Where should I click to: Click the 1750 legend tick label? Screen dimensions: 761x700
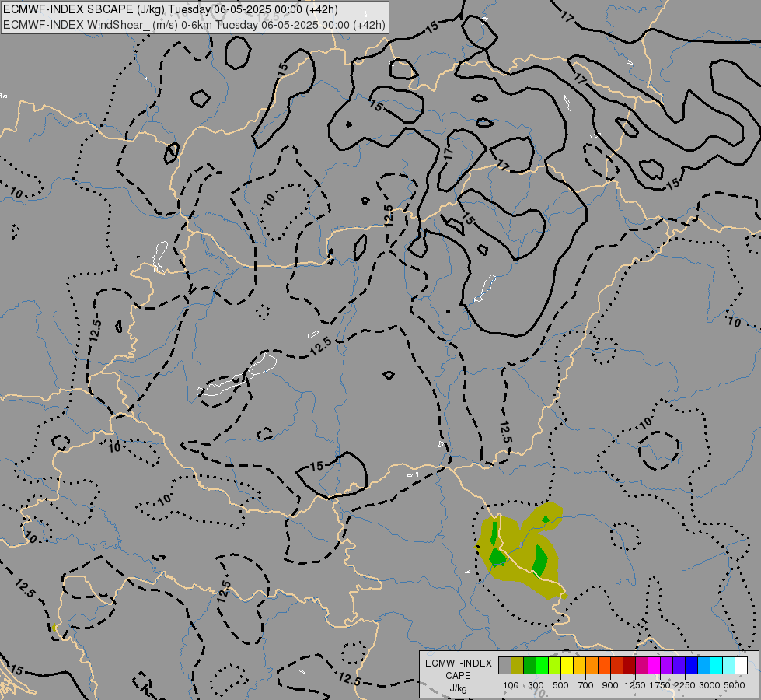tap(660, 685)
